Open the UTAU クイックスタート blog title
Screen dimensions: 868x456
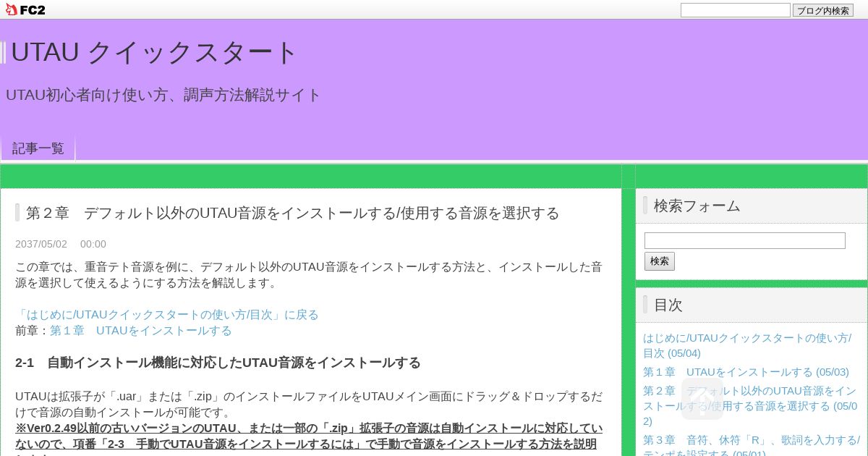pos(154,52)
